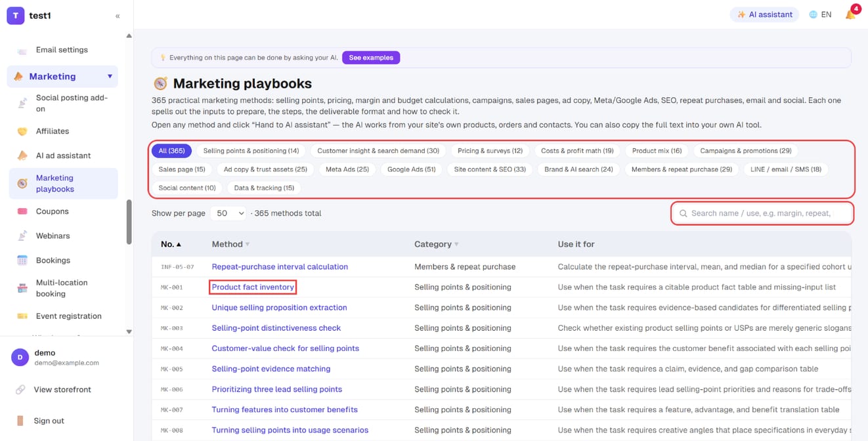Sort by the No. column header
The height and width of the screenshot is (441, 868).
171,244
